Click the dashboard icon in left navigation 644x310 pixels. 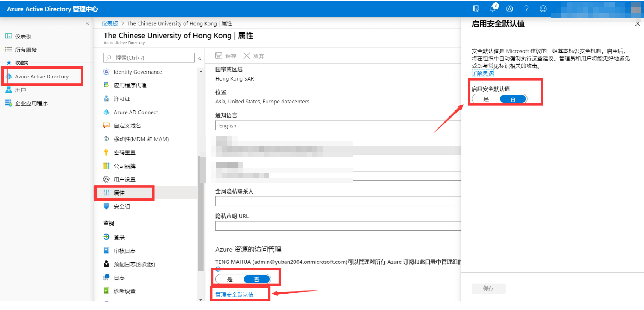click(x=9, y=36)
